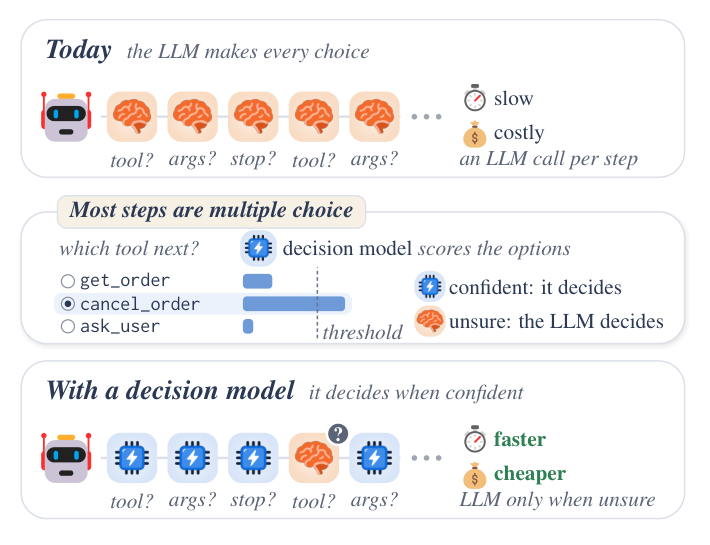Select the ask_user radio button
This screenshot has width=710, height=545.
click(x=67, y=326)
